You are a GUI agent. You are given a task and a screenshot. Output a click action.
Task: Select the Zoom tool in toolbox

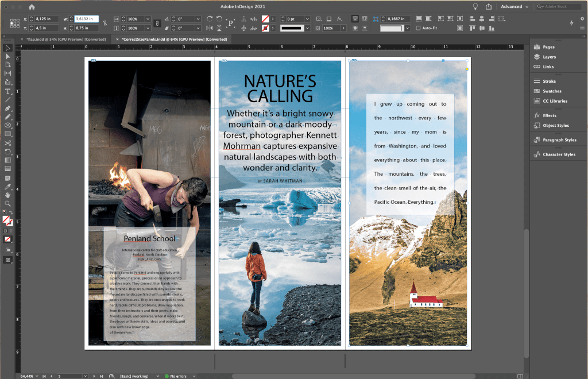(x=8, y=204)
